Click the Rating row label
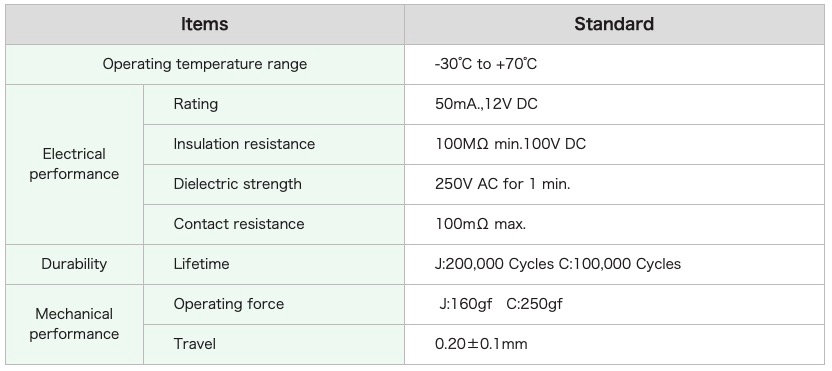Image resolution: width=832 pixels, height=371 pixels. tap(195, 104)
